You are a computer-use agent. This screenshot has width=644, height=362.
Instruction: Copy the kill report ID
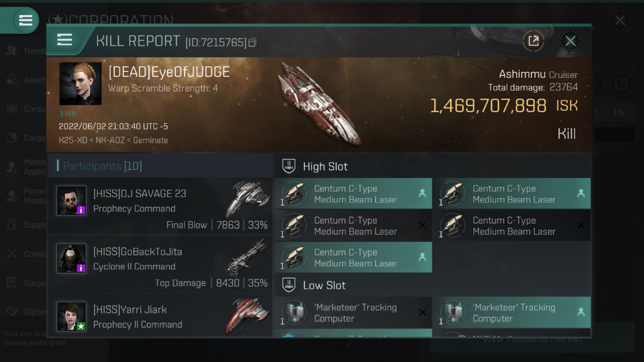252,42
